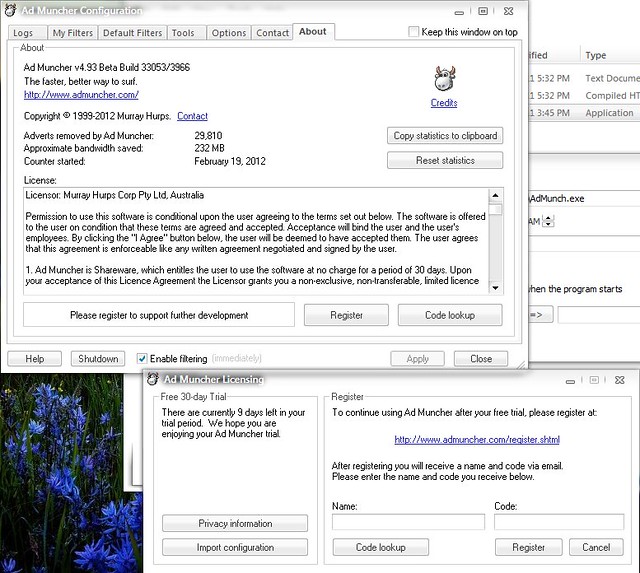Click Code lookup in the Configuration window
Viewport: 640px width, 573px height.
(x=450, y=315)
